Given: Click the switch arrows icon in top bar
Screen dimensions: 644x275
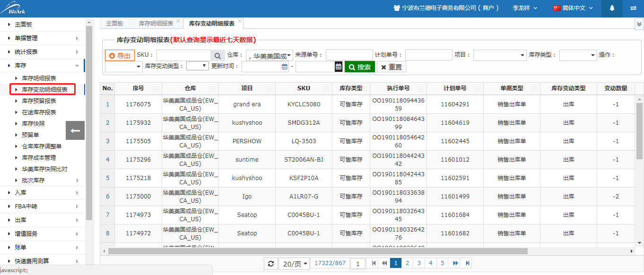Looking at the screenshot, I should 633,8.
